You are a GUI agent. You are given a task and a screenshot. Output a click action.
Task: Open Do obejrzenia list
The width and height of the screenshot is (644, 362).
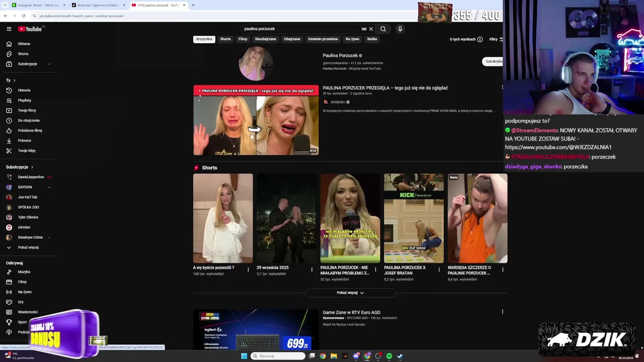click(x=29, y=121)
